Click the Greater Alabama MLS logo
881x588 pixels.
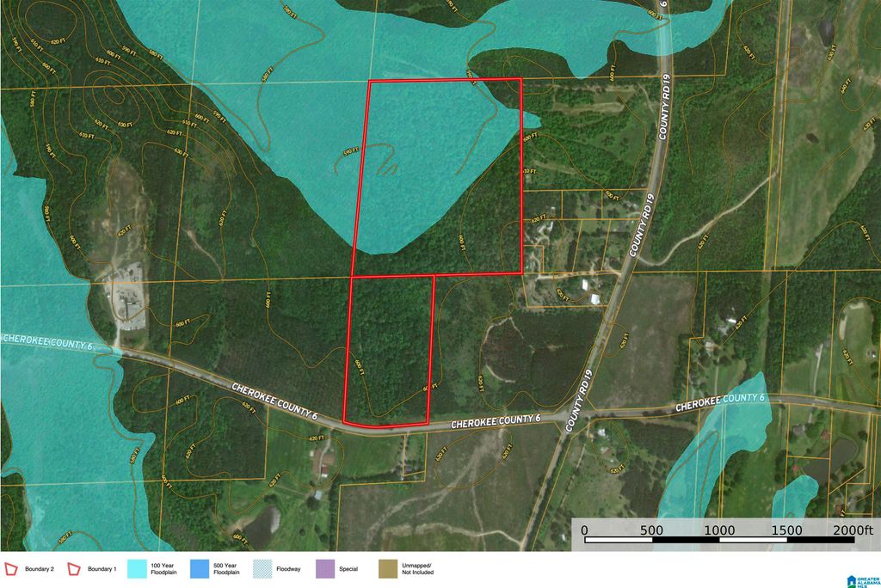click(863, 581)
